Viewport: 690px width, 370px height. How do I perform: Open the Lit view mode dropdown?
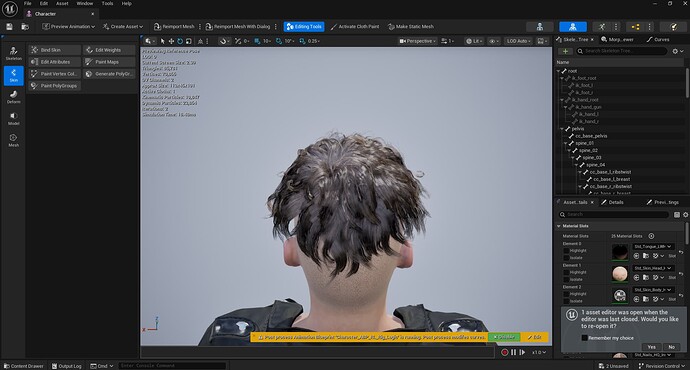[x=474, y=41]
